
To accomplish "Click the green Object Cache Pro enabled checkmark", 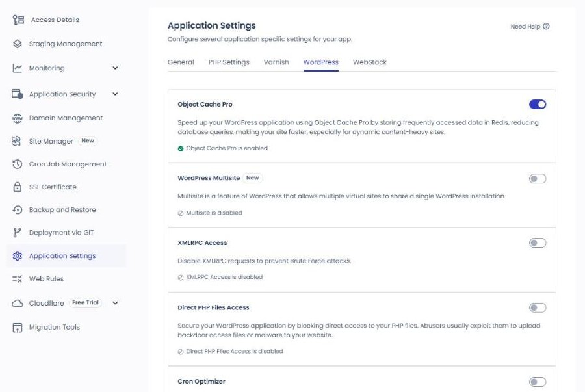I will click(181, 148).
